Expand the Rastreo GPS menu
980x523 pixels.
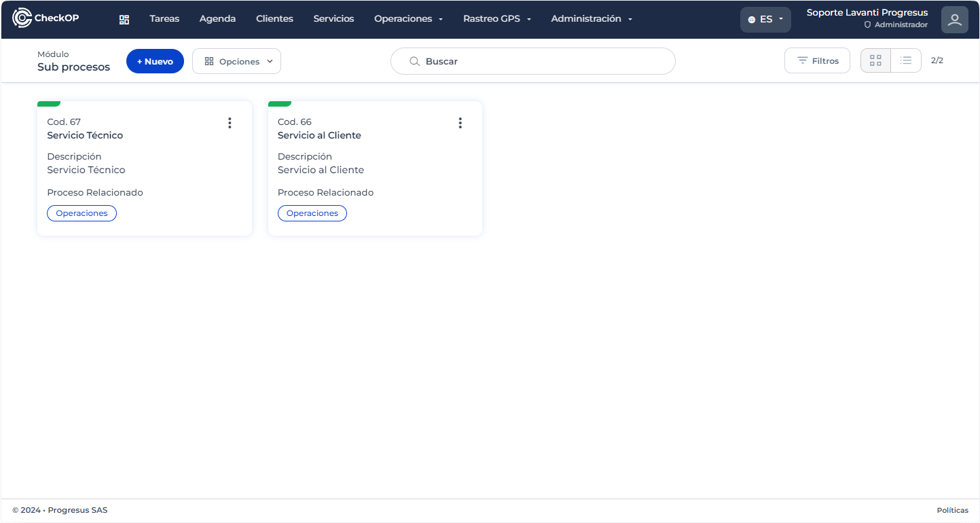[x=497, y=19]
